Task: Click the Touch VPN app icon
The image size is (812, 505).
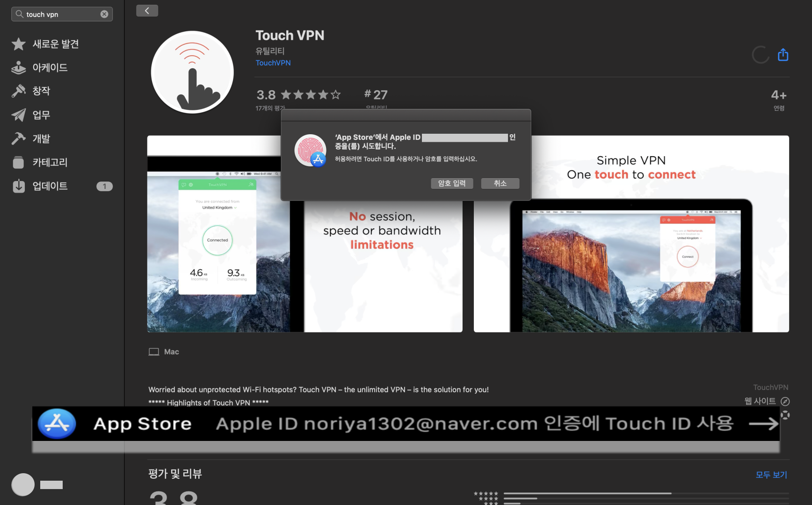Action: click(192, 72)
